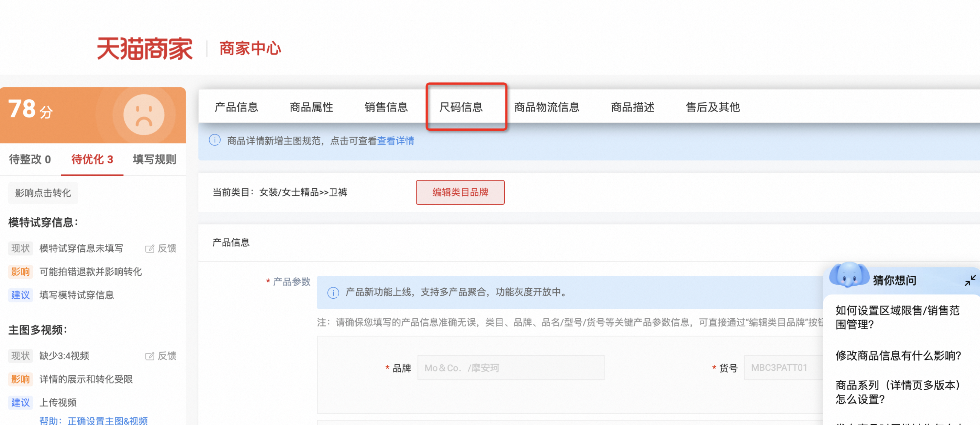Viewport: 980px width, 425px height.
Task: Click 当前类目 女装/女士精品>>卫裤 text
Action: [x=280, y=192]
